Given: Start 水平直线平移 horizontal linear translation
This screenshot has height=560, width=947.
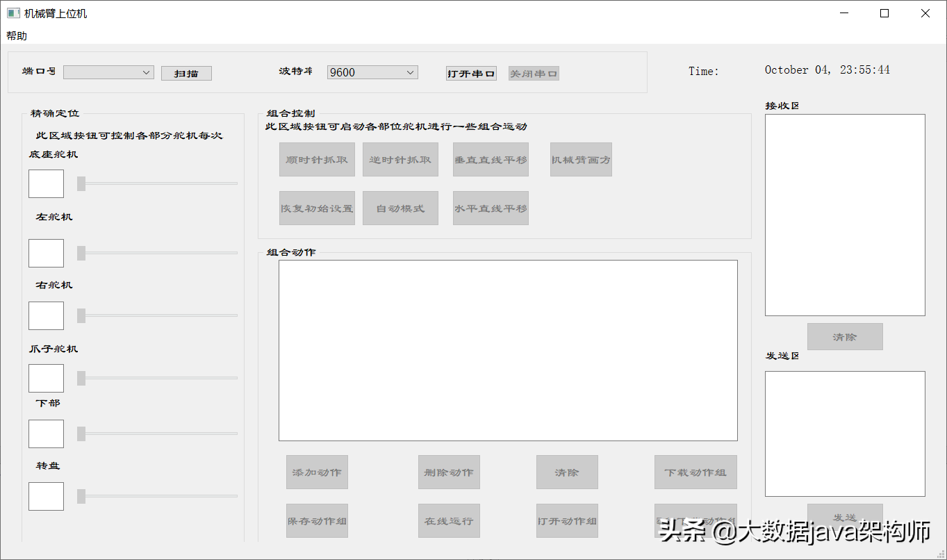Looking at the screenshot, I should (491, 208).
